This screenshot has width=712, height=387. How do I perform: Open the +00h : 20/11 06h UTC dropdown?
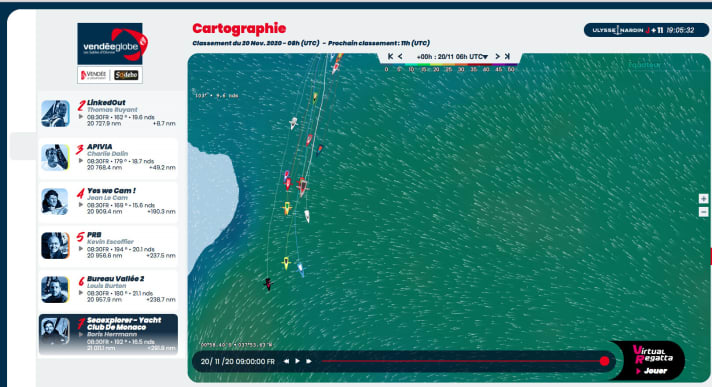(x=452, y=57)
